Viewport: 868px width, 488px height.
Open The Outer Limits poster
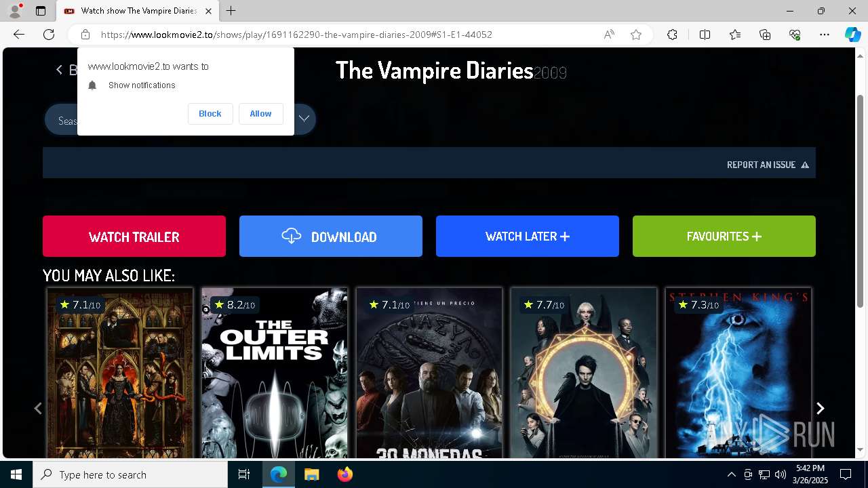coord(275,373)
